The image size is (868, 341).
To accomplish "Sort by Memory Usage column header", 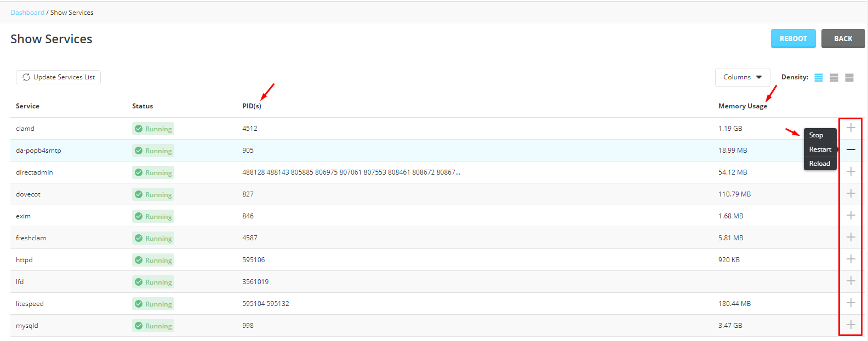I will pyautogui.click(x=743, y=106).
